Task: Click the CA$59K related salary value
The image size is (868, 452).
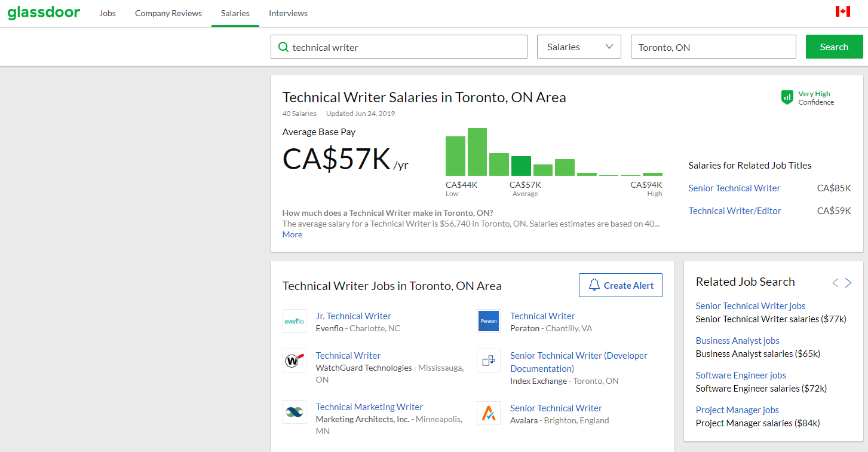Action: click(x=834, y=210)
